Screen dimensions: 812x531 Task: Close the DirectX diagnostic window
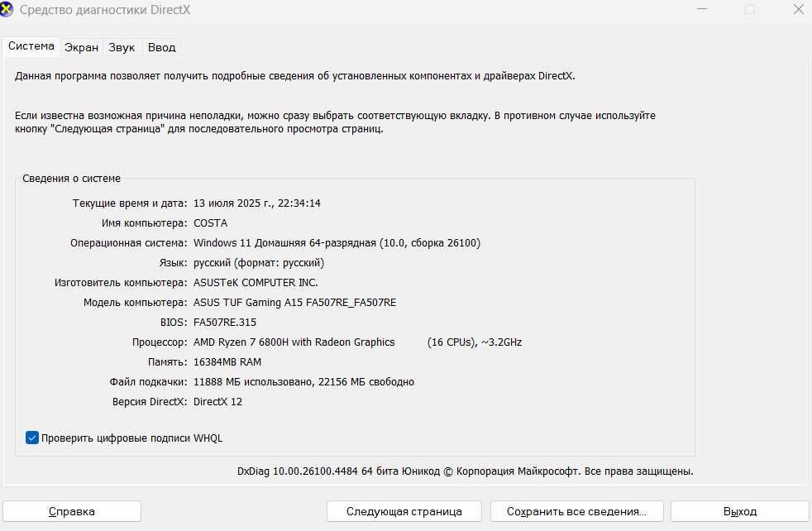pyautogui.click(x=799, y=9)
